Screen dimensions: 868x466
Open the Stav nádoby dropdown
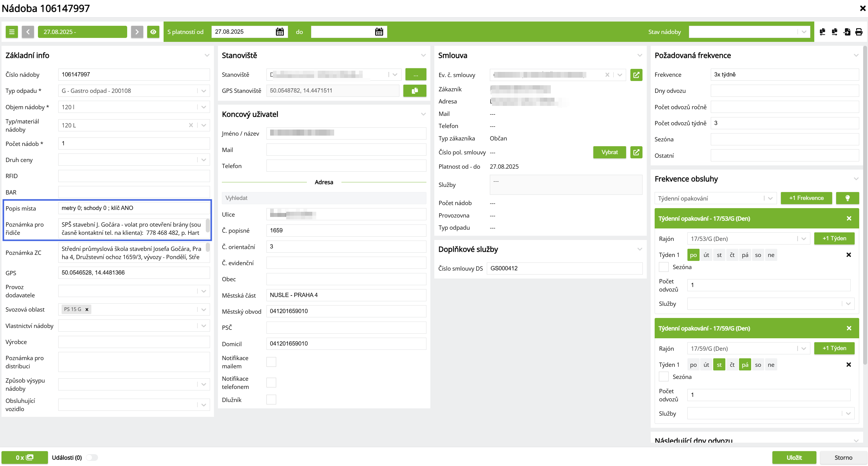click(804, 32)
